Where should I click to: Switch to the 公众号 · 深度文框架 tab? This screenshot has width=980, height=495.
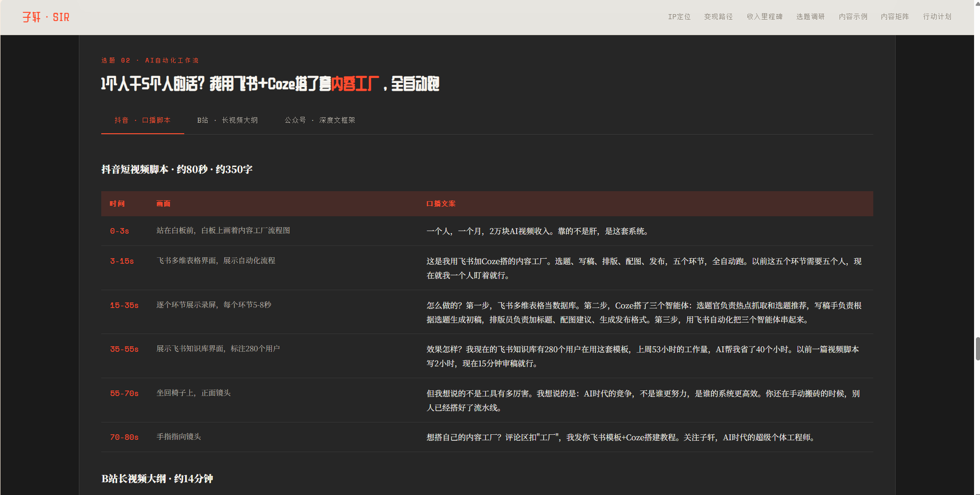click(320, 120)
